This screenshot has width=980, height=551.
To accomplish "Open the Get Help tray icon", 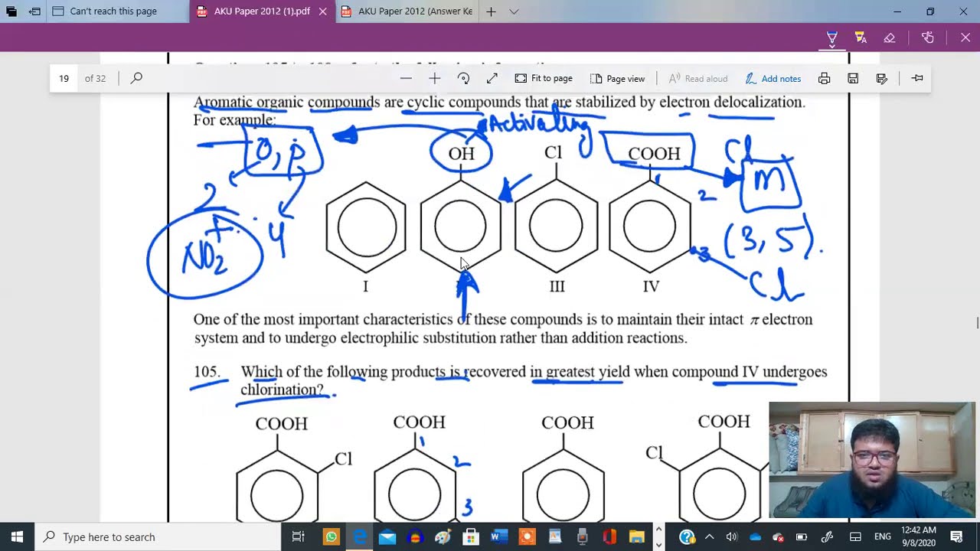I will [x=687, y=536].
